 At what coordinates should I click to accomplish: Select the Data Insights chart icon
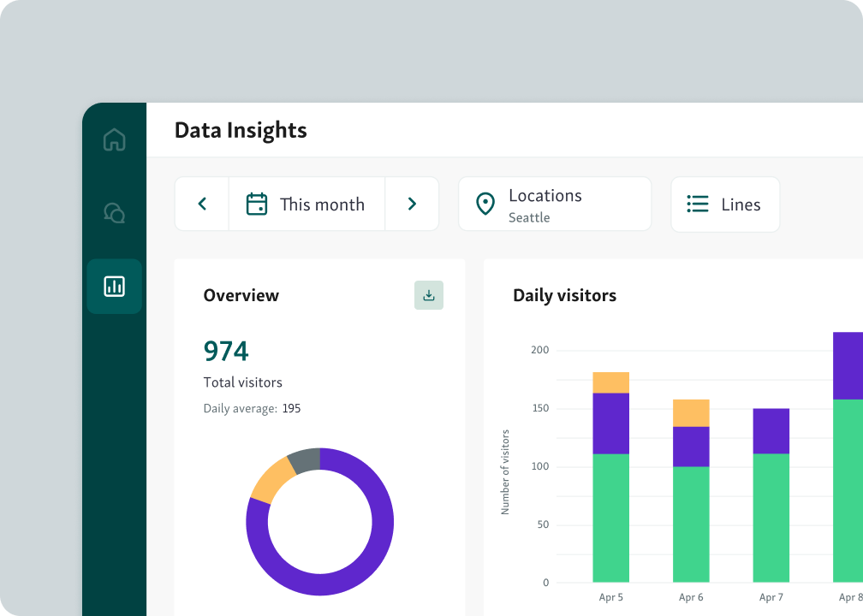(114, 286)
